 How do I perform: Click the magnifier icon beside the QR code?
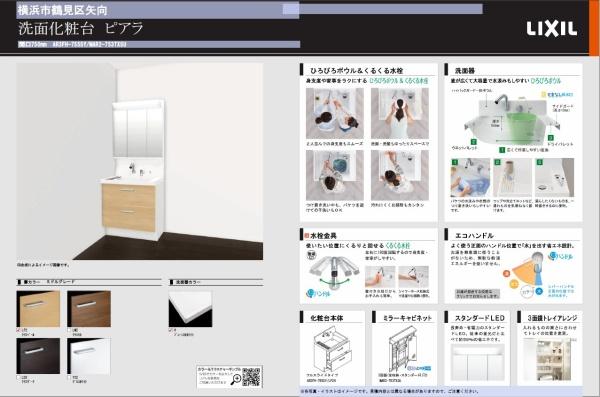(x=236, y=379)
